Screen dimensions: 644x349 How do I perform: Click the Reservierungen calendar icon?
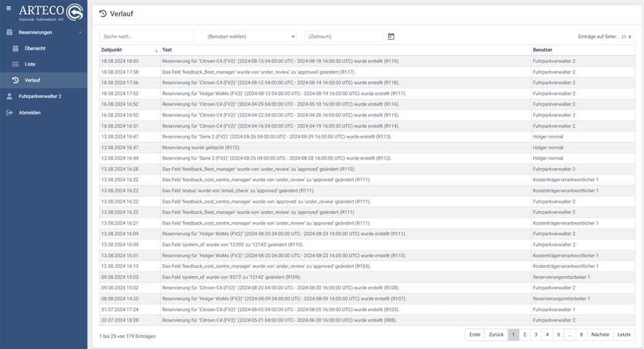[9, 32]
